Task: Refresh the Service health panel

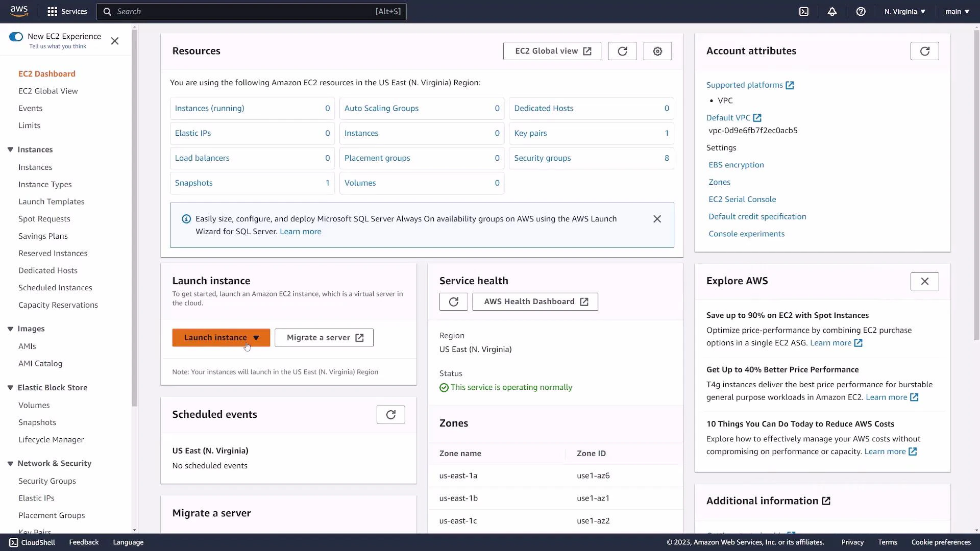Action: click(x=453, y=302)
